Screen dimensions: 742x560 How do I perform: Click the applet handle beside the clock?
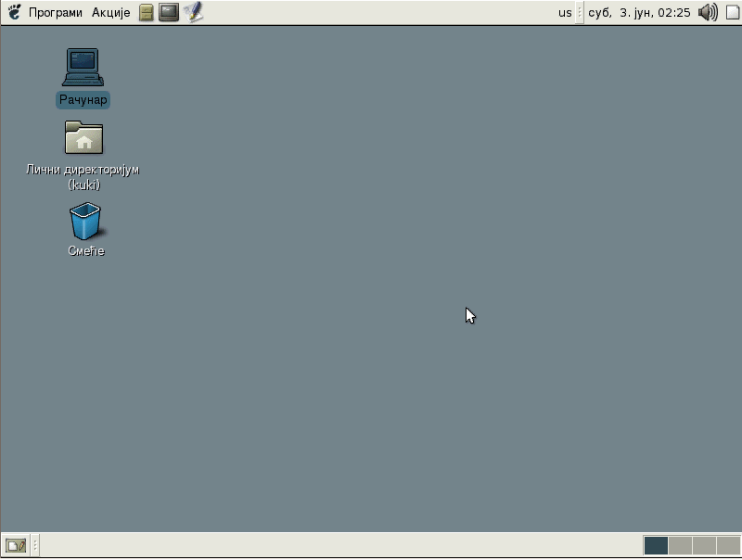[579, 12]
